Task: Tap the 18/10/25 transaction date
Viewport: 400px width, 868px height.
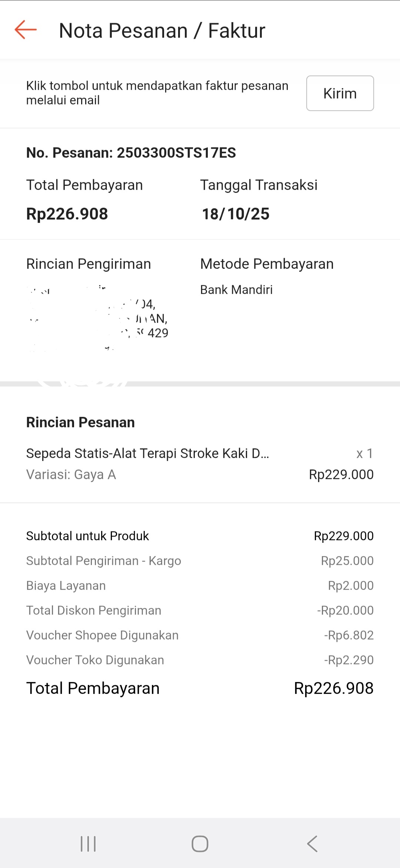Action: (236, 214)
